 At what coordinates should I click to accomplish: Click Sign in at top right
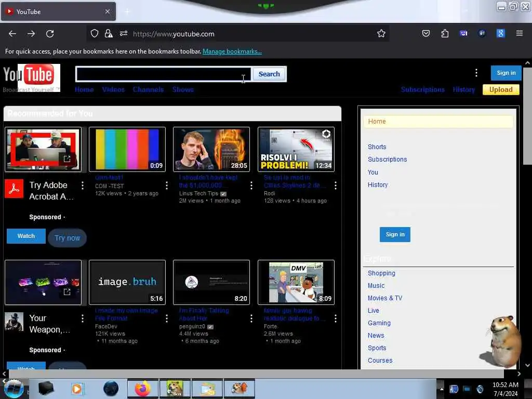(x=506, y=73)
